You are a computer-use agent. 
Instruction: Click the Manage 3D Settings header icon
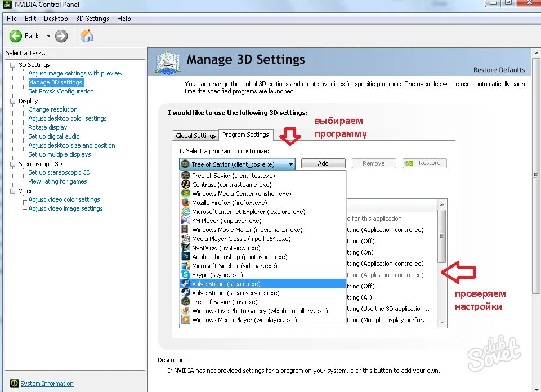tap(168, 62)
